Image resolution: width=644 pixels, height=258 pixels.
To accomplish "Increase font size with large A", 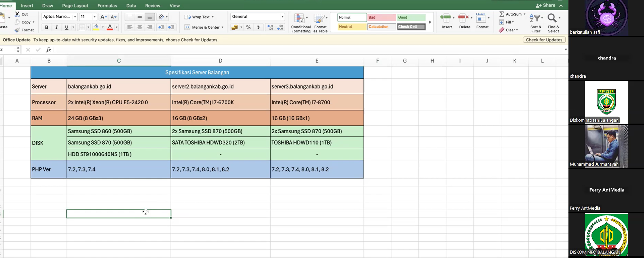I will click(x=104, y=17).
